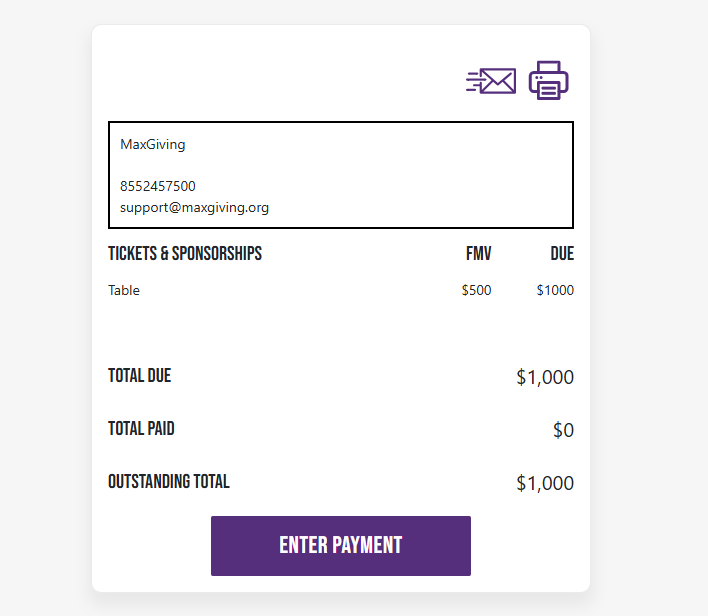The height and width of the screenshot is (616, 708).
Task: Click the Due column header
Action: (562, 253)
